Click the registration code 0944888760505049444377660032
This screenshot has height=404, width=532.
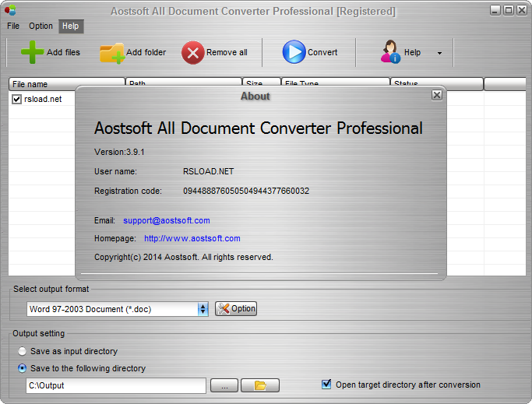coord(246,191)
